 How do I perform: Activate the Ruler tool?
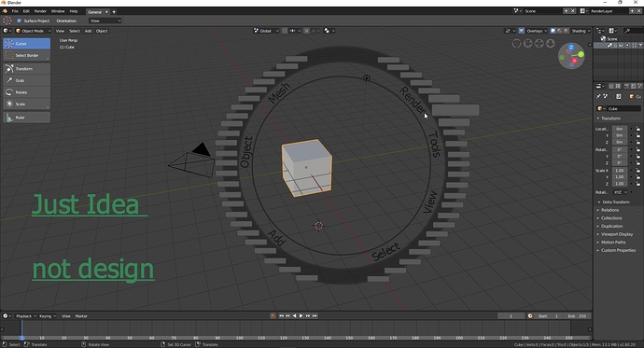(x=27, y=118)
